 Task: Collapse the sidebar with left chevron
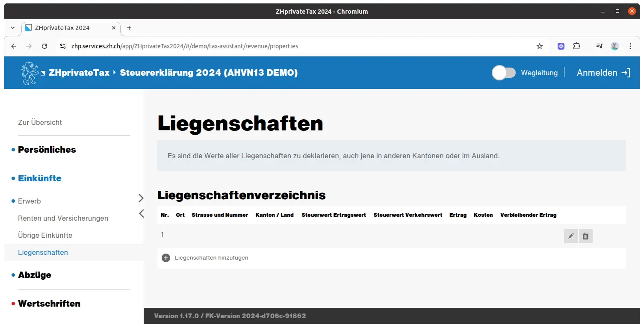coord(141,213)
